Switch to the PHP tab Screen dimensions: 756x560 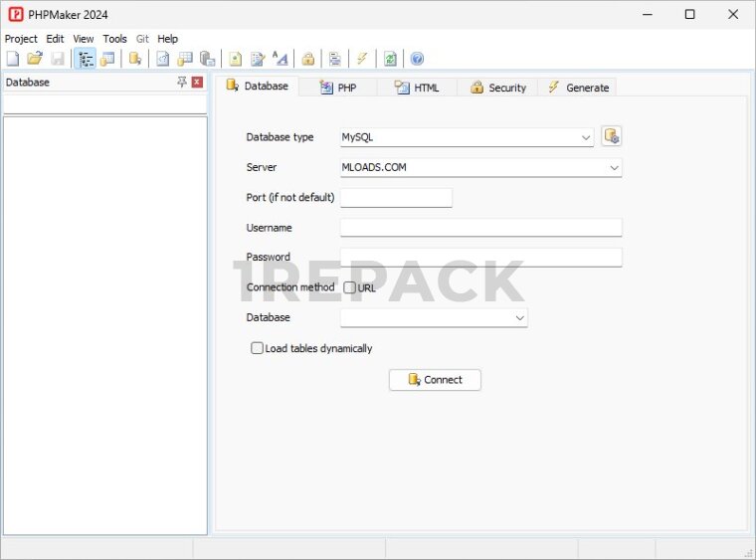338,88
